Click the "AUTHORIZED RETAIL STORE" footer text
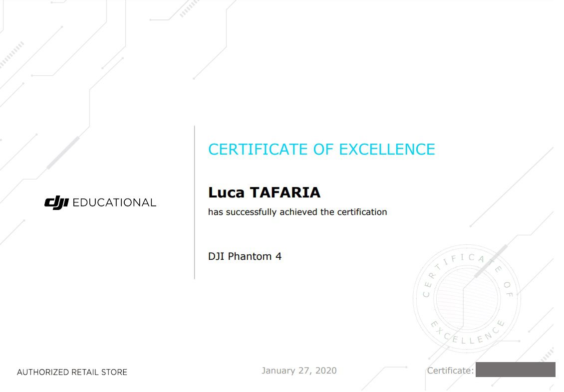Viewport: 564px width, 392px height. click(x=72, y=372)
